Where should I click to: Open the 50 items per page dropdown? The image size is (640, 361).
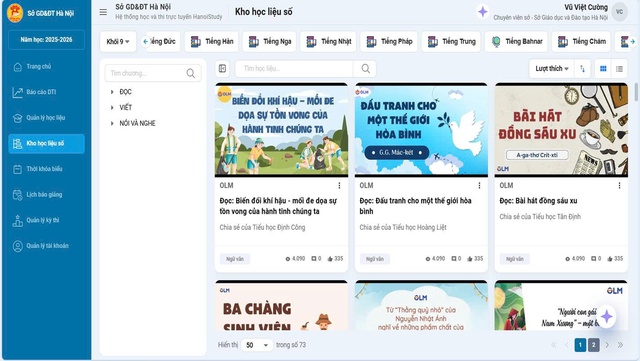pyautogui.click(x=257, y=345)
